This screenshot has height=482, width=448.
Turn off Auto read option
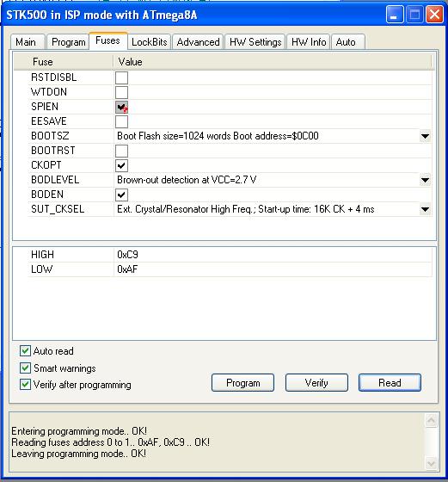tap(25, 351)
